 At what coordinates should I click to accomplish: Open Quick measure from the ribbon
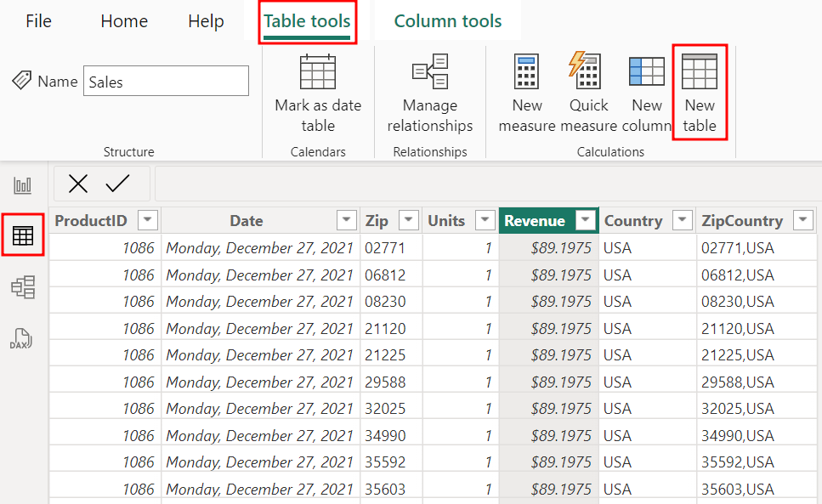588,72
